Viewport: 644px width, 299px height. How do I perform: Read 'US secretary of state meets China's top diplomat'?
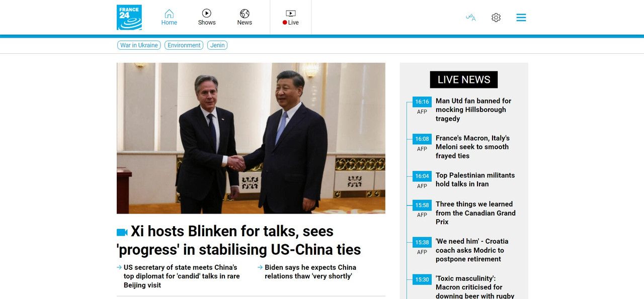pyautogui.click(x=182, y=276)
